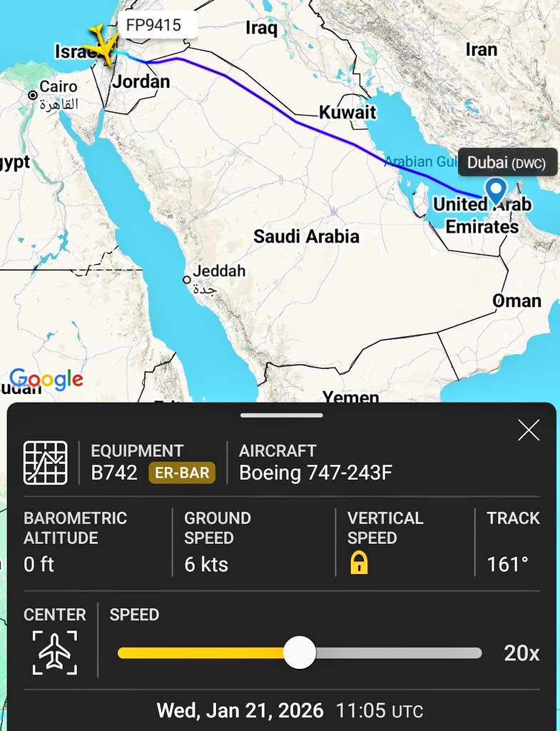Click the grey unplayed slider track
The height and width of the screenshot is (731, 560).
click(399, 652)
